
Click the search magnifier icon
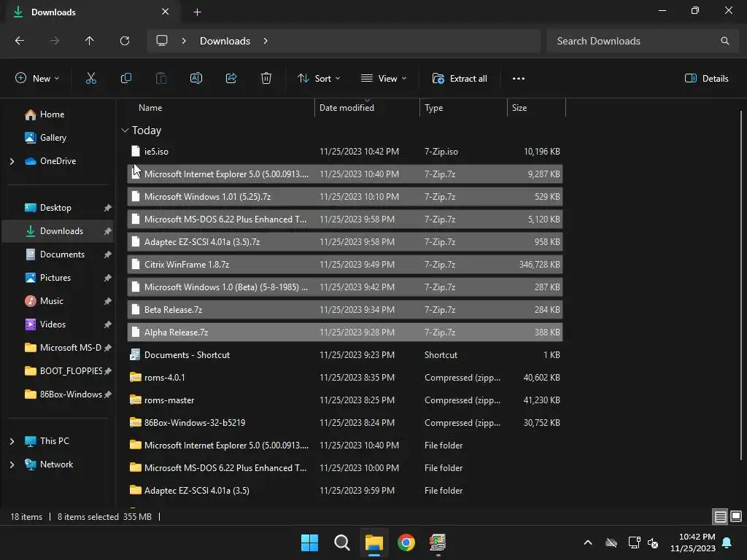[x=724, y=41]
